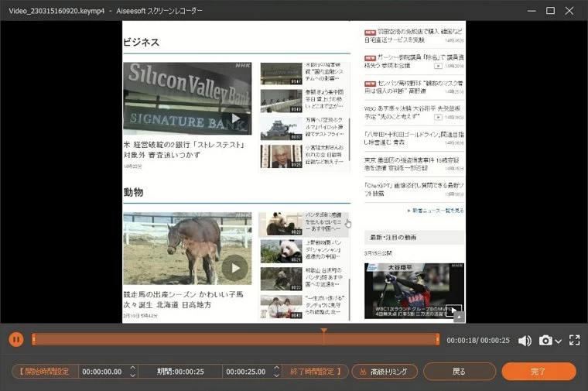
Task: Play the Silicon Valley Bank video thumbnail
Action: click(187, 98)
